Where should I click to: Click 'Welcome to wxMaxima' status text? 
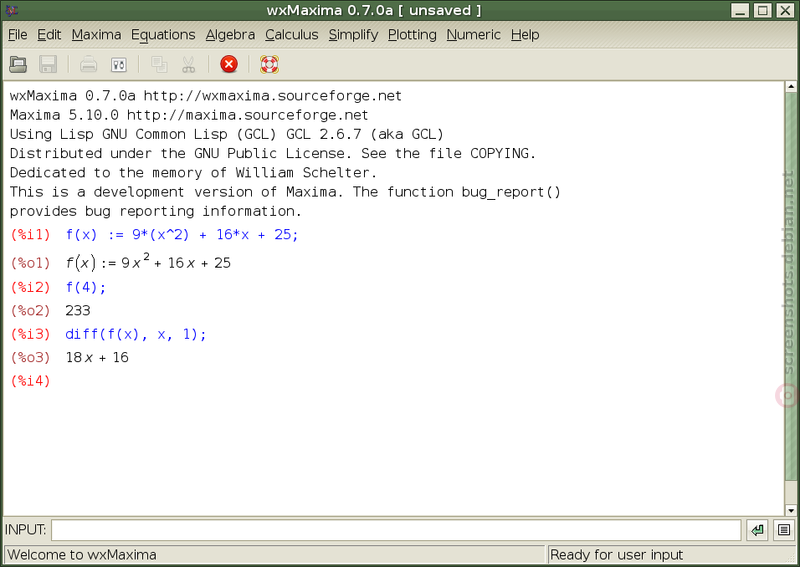click(82, 555)
